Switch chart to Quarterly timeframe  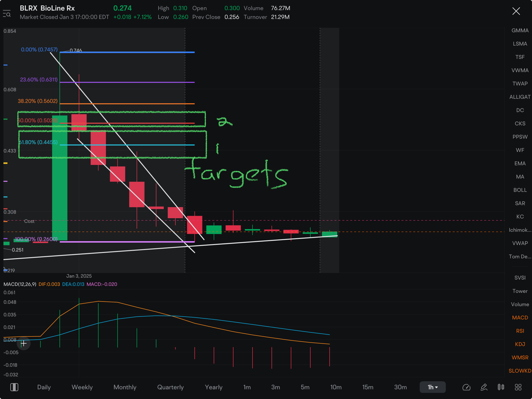170,387
